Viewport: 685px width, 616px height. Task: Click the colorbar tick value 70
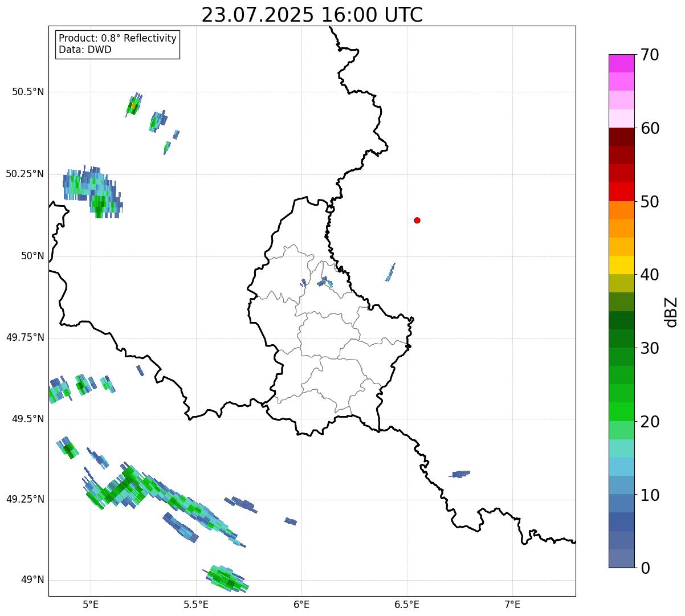coord(650,55)
